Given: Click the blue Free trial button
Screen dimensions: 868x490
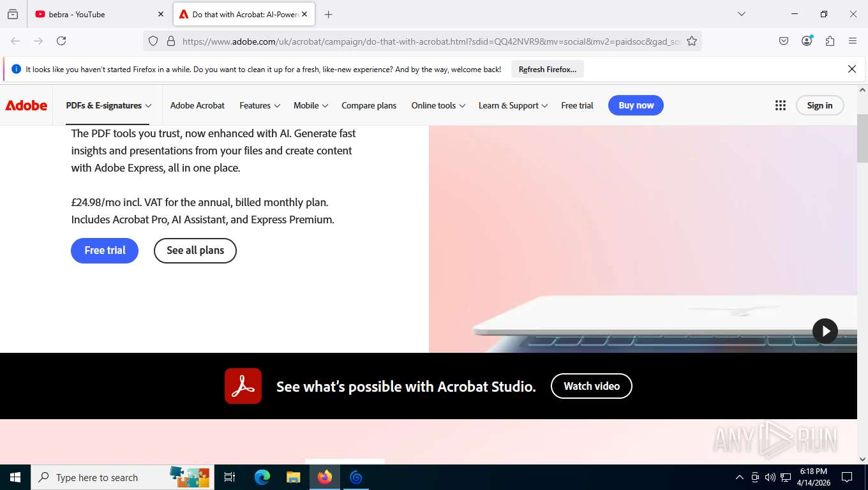Looking at the screenshot, I should point(105,250).
